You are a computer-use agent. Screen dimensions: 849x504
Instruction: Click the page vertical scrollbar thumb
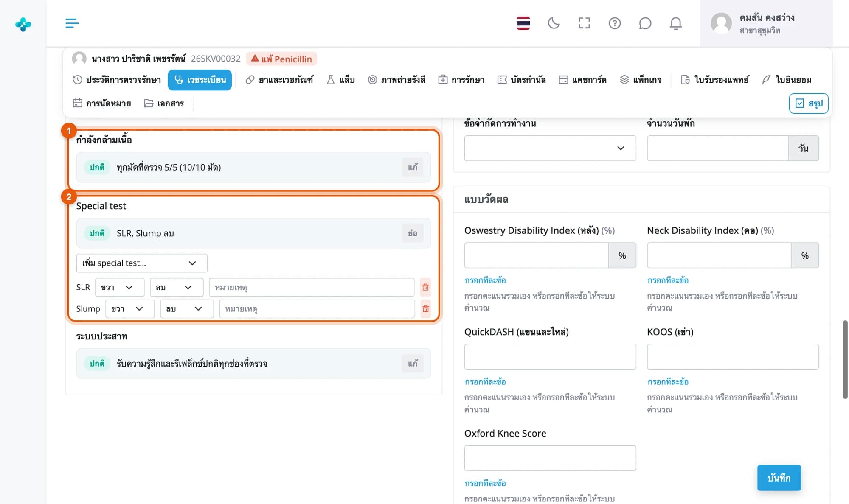click(x=845, y=359)
